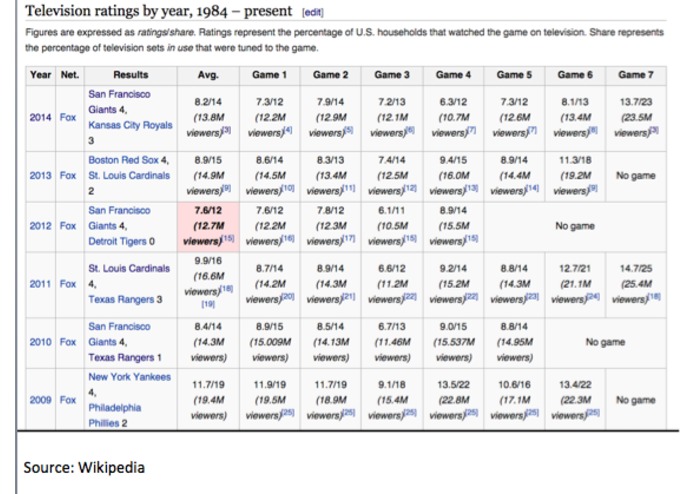Select the 14.7/25 Game 7 cell
This screenshot has width=695, height=494.
pos(636,284)
